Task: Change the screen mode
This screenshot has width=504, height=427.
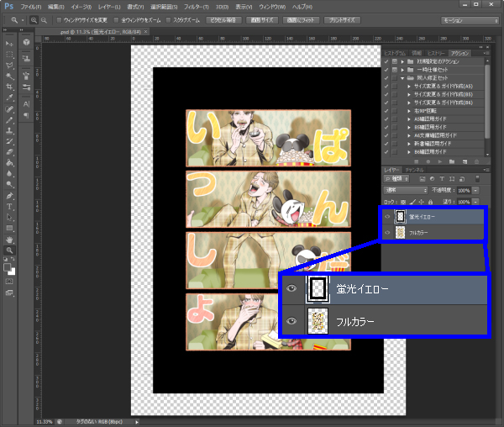Action: coord(9,293)
